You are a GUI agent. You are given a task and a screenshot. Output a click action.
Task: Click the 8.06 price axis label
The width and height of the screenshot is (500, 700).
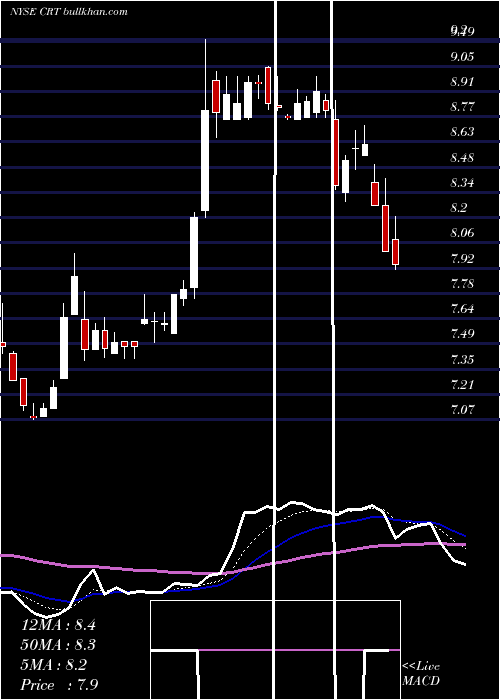coord(462,233)
